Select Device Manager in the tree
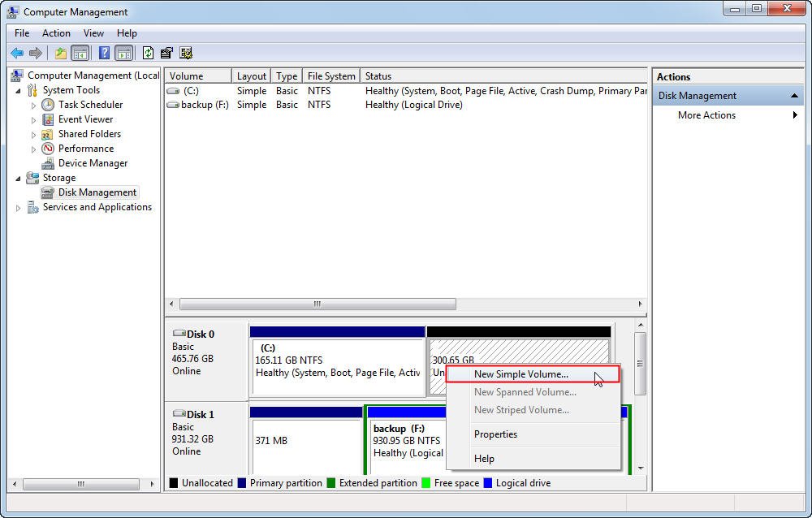 (93, 163)
